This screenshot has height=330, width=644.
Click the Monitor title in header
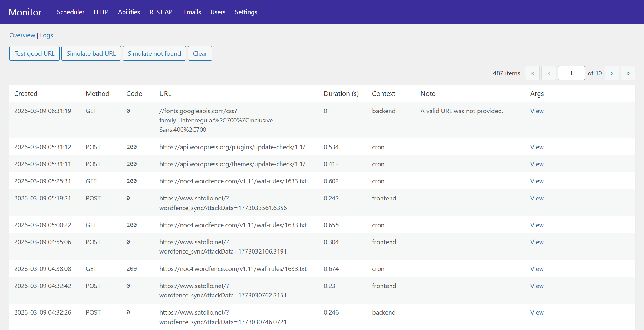pyautogui.click(x=25, y=12)
